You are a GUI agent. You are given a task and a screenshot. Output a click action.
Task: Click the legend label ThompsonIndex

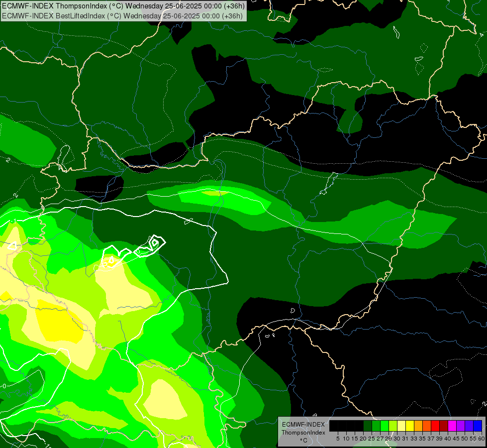pos(303,433)
